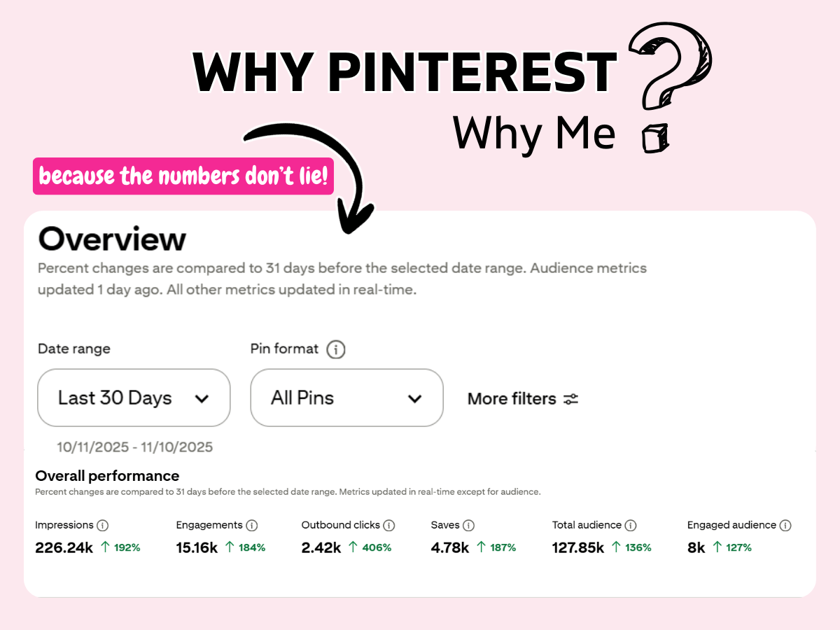This screenshot has width=840, height=630.
Task: Click the 10/11/2025 - 11/10/2025 date text
Action: [x=135, y=447]
